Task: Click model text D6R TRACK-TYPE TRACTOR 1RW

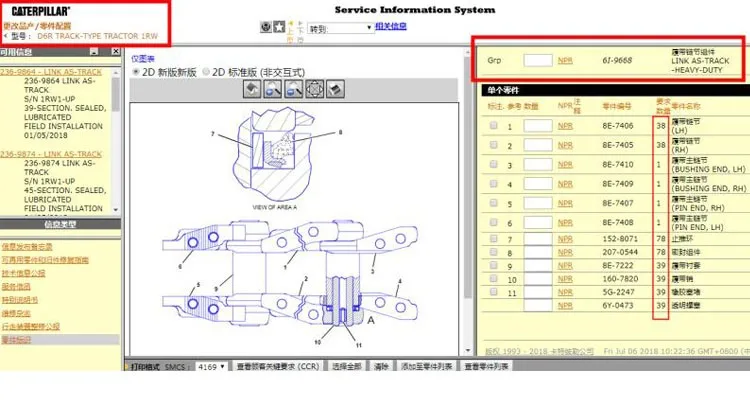Action: coord(97,36)
